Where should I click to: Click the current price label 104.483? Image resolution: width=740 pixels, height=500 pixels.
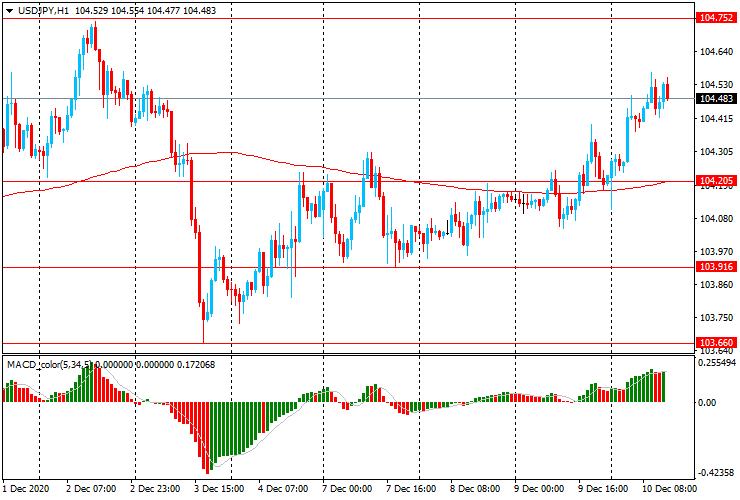click(x=717, y=98)
